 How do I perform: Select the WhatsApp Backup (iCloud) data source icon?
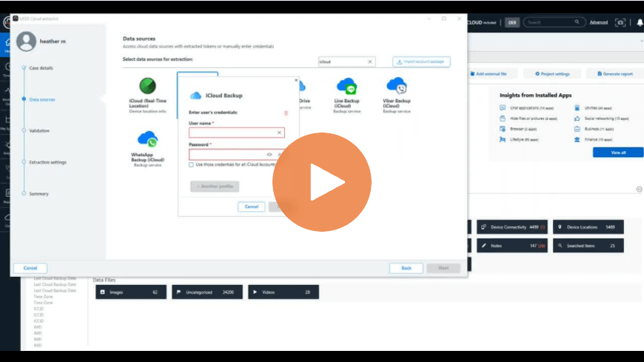click(147, 139)
